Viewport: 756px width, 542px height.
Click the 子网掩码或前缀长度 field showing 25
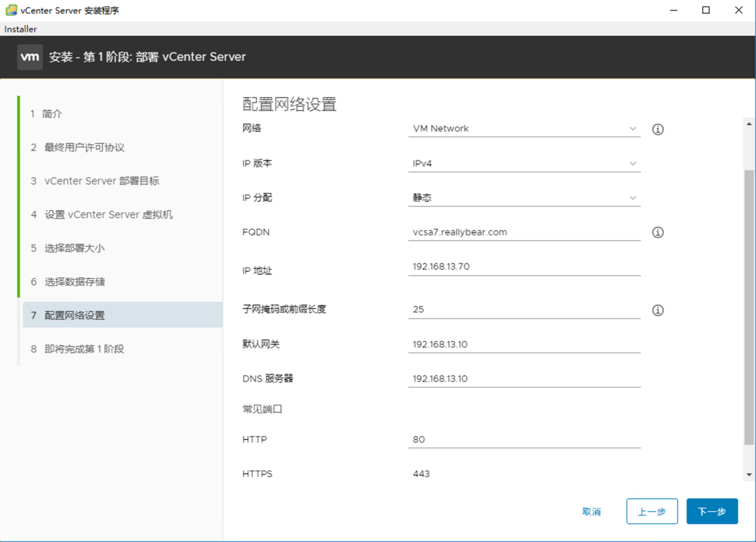tap(524, 310)
